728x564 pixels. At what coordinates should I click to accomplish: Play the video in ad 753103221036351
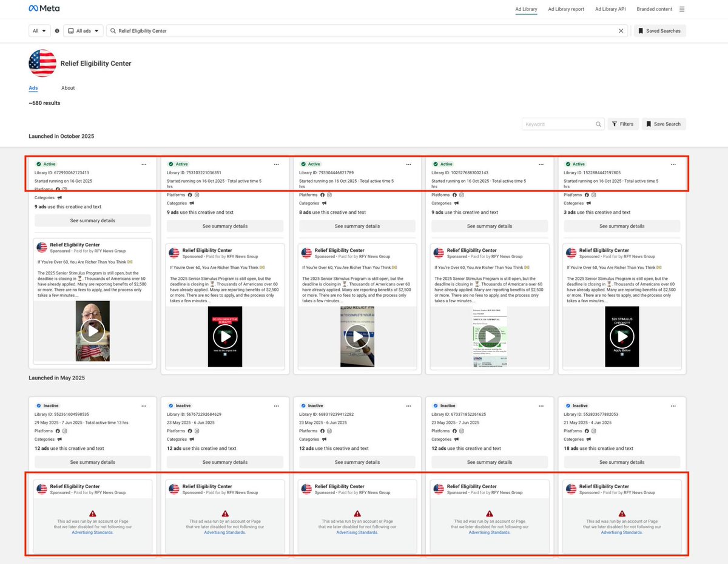(225, 336)
